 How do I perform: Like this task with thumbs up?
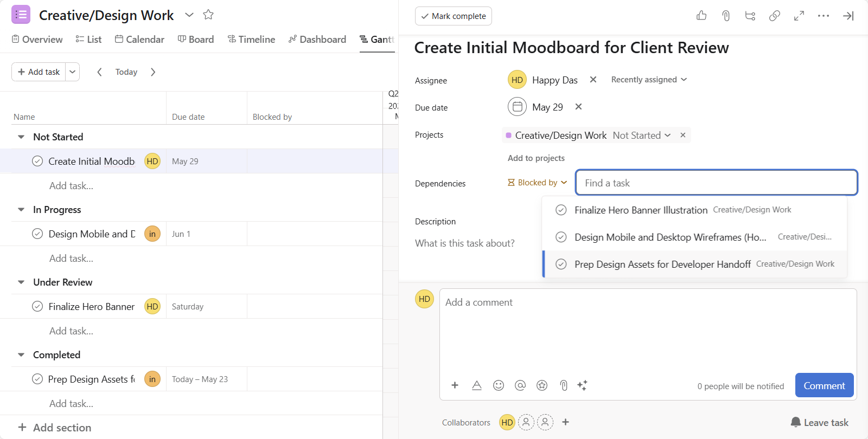tap(701, 16)
